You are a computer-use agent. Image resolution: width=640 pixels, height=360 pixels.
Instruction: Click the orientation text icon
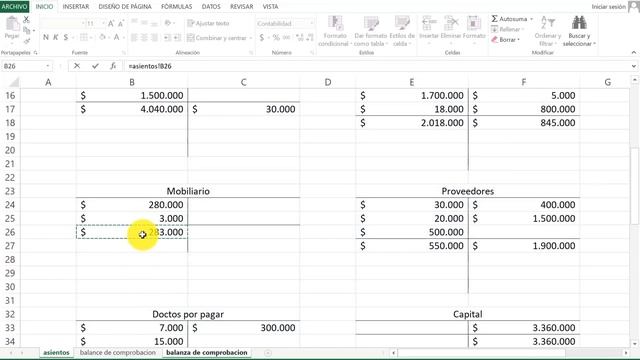(168, 23)
